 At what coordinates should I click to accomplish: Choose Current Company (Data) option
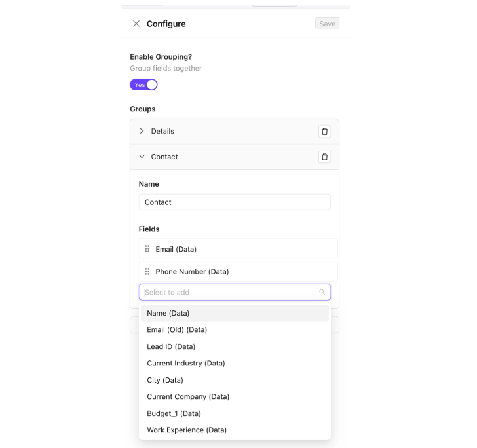point(188,397)
